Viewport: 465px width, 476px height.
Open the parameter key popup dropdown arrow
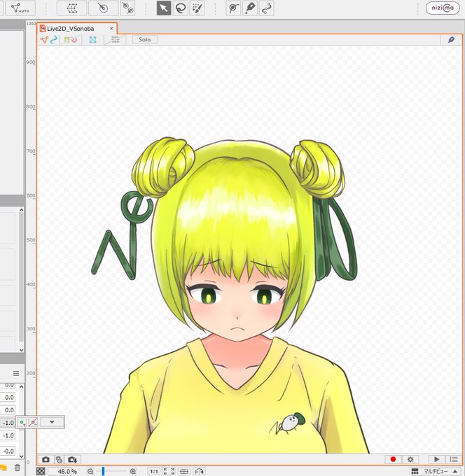[x=52, y=422]
